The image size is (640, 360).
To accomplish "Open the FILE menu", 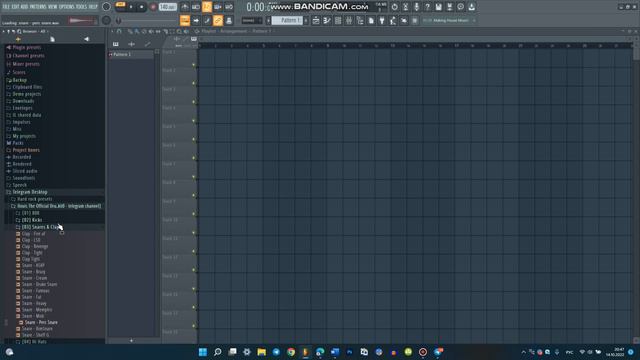I will coord(6,7).
